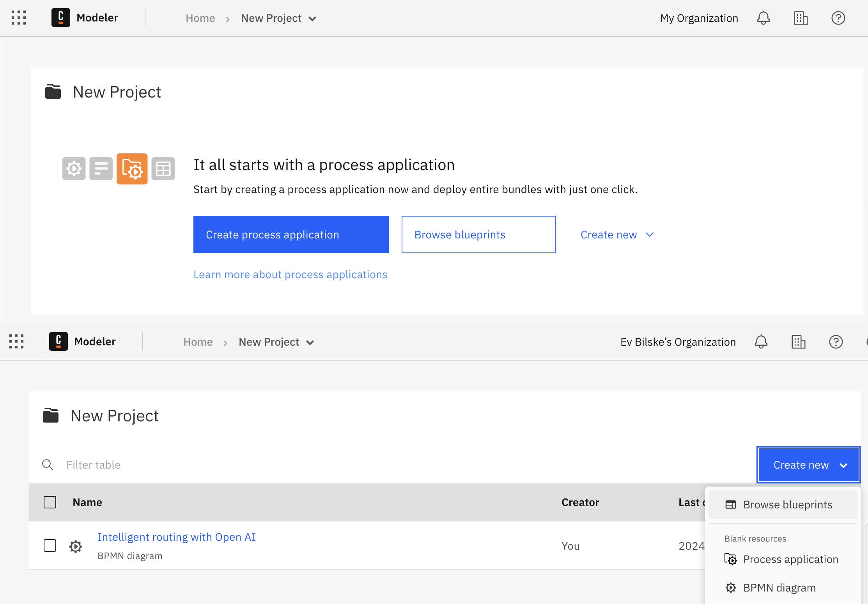Click the gray table tile icon

pyautogui.click(x=163, y=169)
